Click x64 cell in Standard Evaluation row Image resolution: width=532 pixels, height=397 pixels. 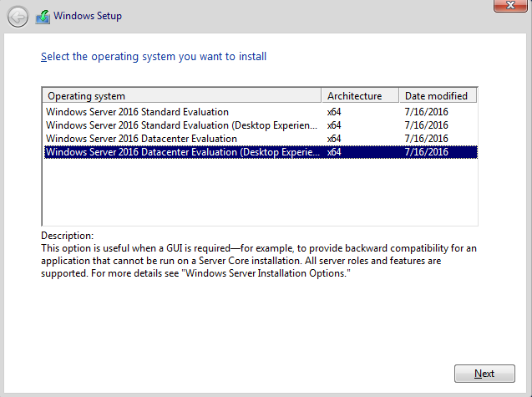pos(334,112)
